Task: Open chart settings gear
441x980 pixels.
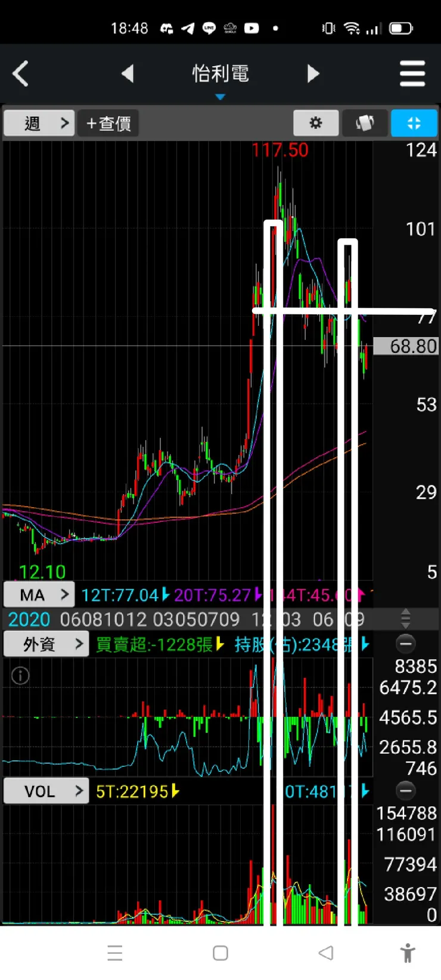Action: click(x=316, y=123)
